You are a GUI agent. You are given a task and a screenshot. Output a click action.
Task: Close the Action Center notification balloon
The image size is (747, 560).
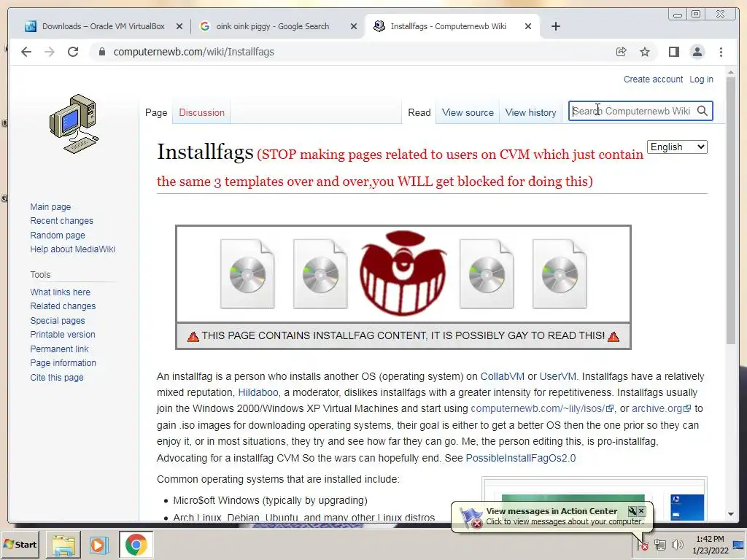coord(641,511)
